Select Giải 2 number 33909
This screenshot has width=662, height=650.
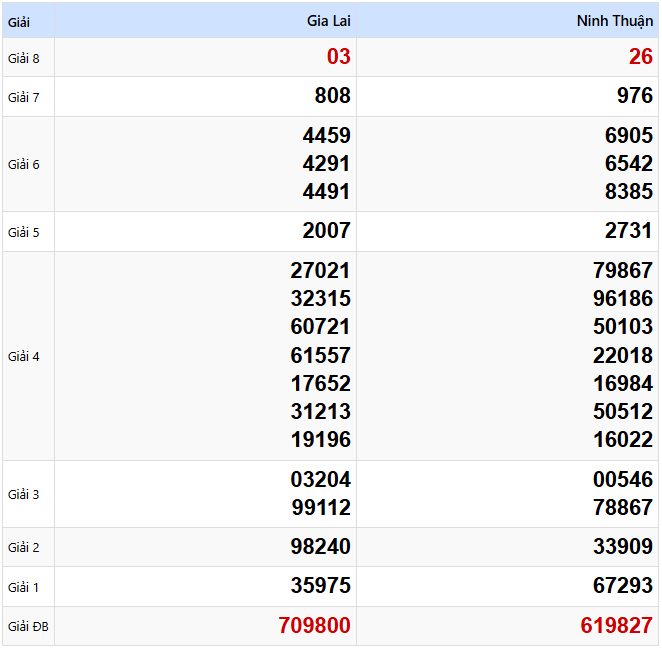tap(622, 547)
